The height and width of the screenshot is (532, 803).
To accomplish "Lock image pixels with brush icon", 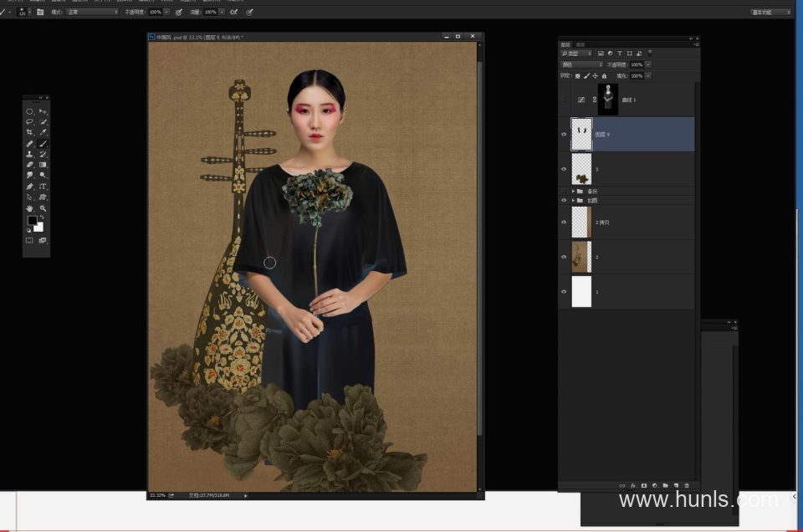I will [586, 76].
